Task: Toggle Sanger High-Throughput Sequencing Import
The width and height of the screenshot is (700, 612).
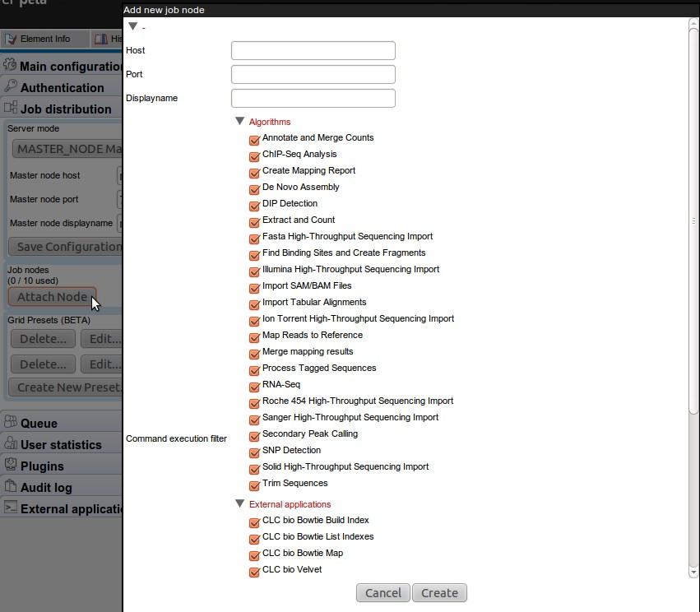Action: [x=254, y=420]
